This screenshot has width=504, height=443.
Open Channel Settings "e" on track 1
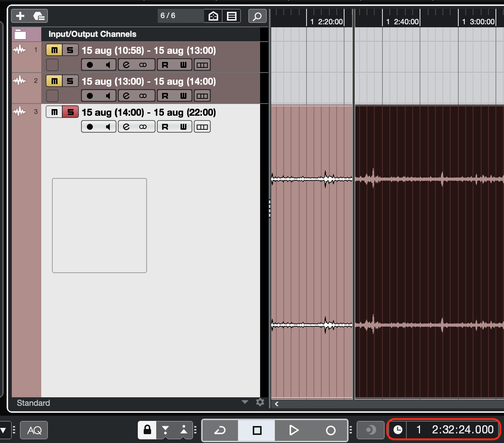[x=126, y=64]
